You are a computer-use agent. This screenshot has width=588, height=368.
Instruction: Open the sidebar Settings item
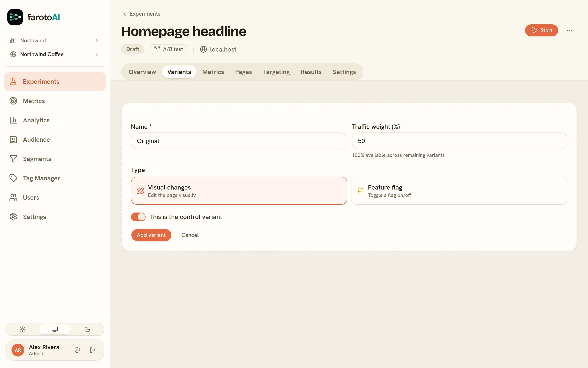tap(55, 217)
